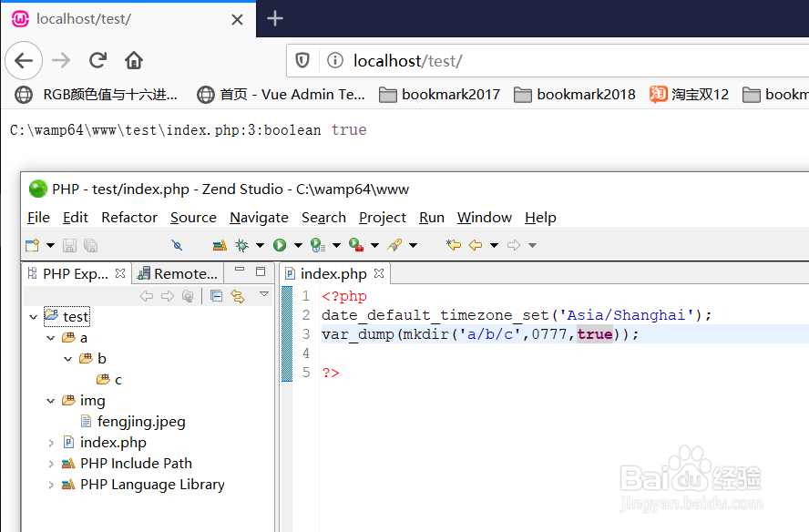This screenshot has height=532, width=809.
Task: Close the index.php editor tab
Action: click(379, 273)
